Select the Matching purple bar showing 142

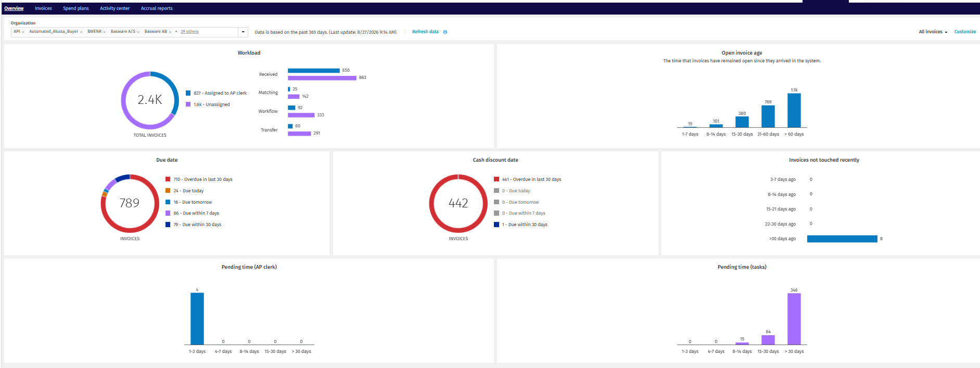294,97
